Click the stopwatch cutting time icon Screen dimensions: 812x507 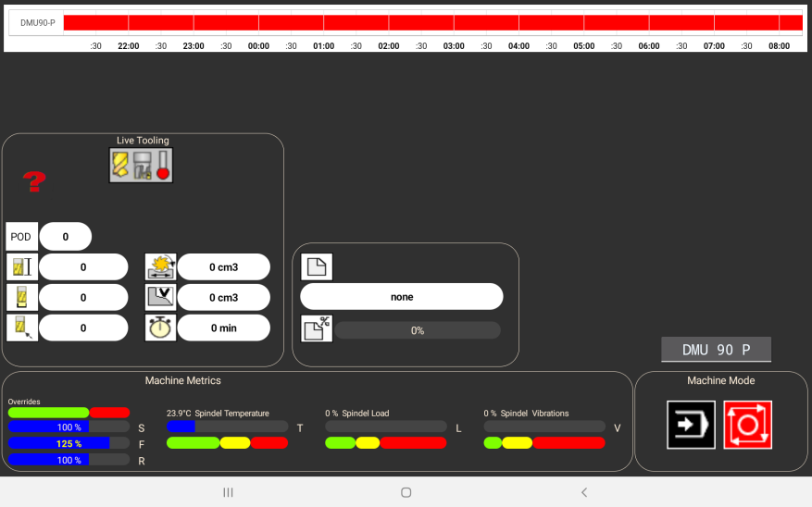point(160,328)
